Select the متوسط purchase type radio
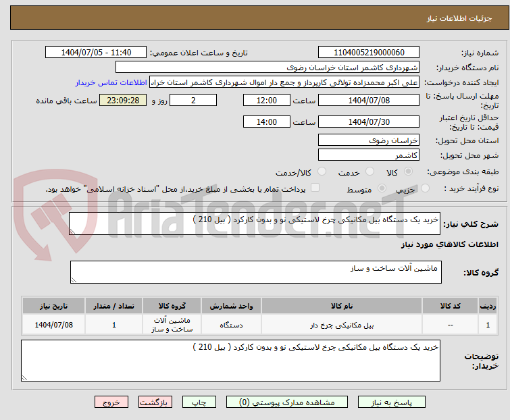510x420 pixels. [382, 188]
